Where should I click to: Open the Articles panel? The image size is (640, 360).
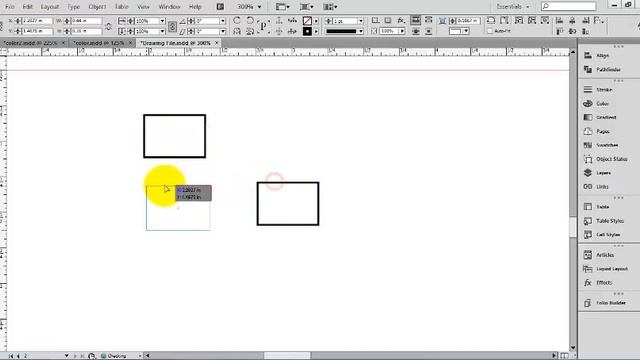point(599,255)
